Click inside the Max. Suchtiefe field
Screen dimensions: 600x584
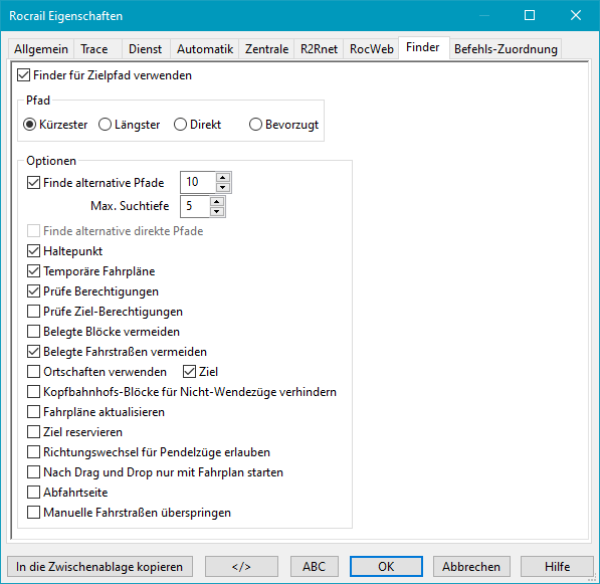pyautogui.click(x=194, y=206)
